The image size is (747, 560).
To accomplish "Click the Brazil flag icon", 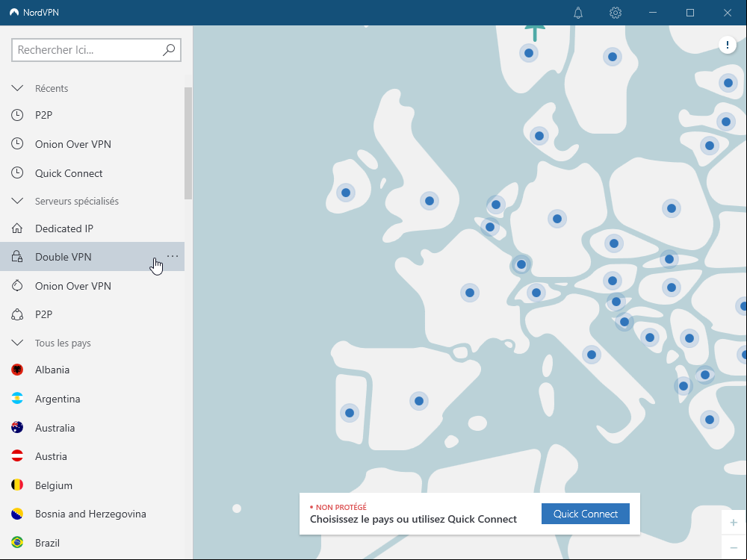I will click(x=17, y=543).
